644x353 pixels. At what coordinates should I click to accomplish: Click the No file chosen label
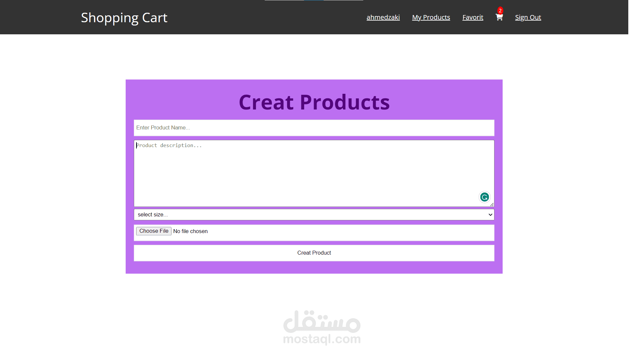tap(190, 231)
